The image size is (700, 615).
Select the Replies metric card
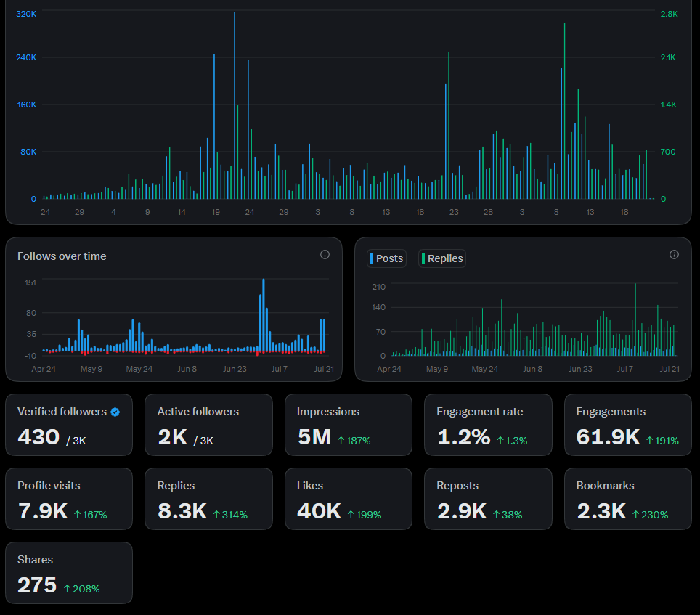click(208, 499)
